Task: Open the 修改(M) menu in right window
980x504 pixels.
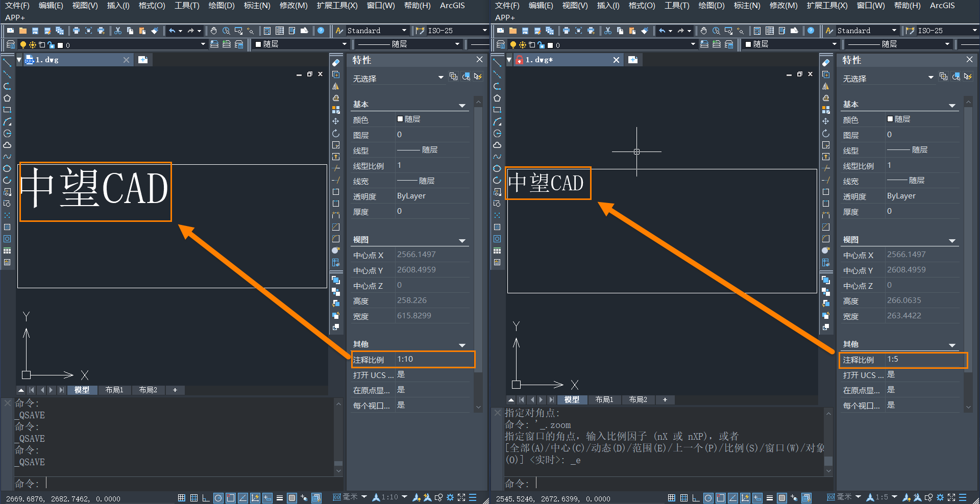Action: coord(783,6)
